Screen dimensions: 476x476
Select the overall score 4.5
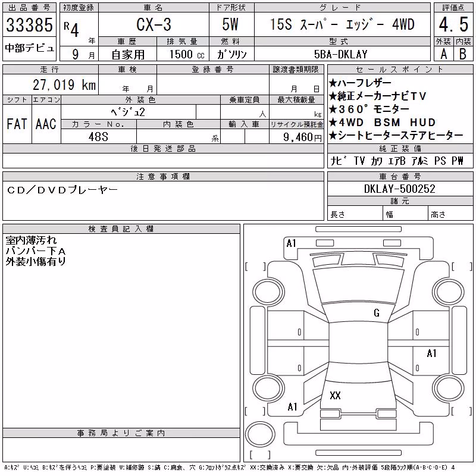453,24
